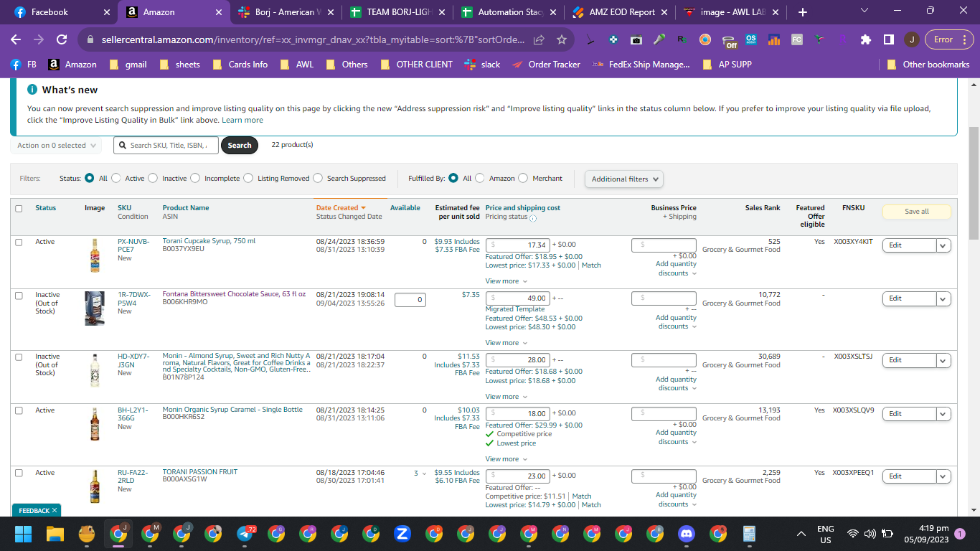This screenshot has width=980, height=551.
Task: Open Telegram from the taskbar
Action: click(x=246, y=534)
